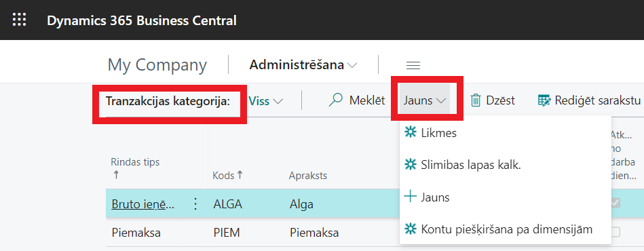Screen dimensions: 644x251
Task: Toggle the unchecked checkbox in Piemaksa row
Action: click(x=615, y=233)
